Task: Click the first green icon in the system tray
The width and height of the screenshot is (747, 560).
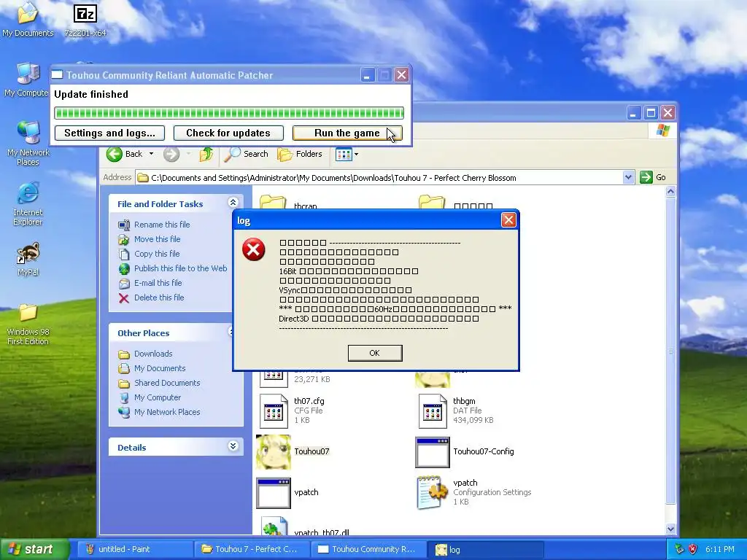Action: click(680, 549)
